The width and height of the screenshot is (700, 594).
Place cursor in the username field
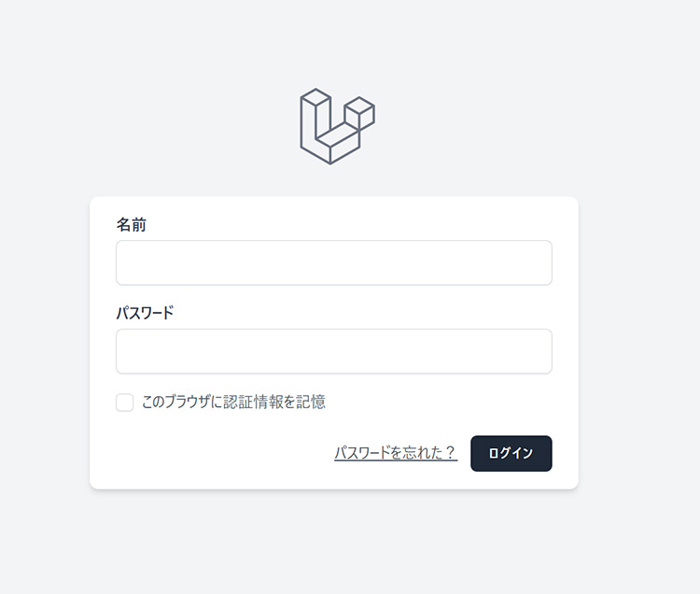tap(334, 262)
